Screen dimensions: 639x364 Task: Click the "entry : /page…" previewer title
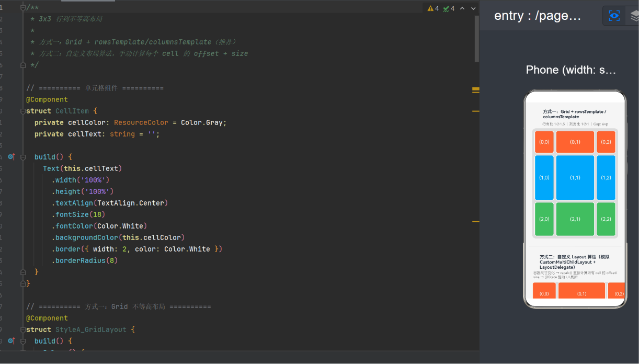pyautogui.click(x=538, y=16)
